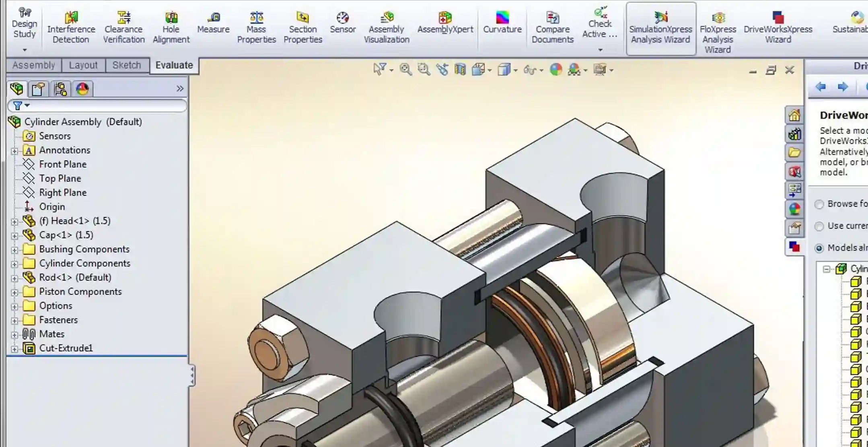The height and width of the screenshot is (447, 868).
Task: Switch to ConfigurationManager tab
Action: tap(60, 89)
